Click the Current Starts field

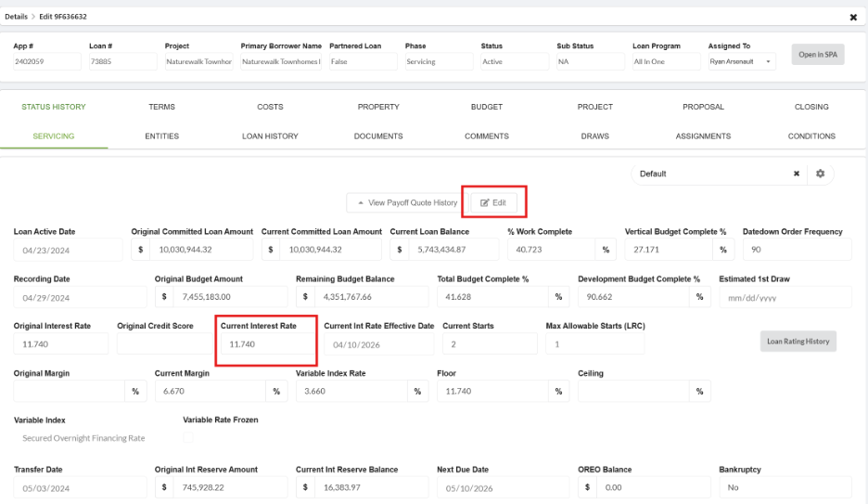[x=490, y=344]
